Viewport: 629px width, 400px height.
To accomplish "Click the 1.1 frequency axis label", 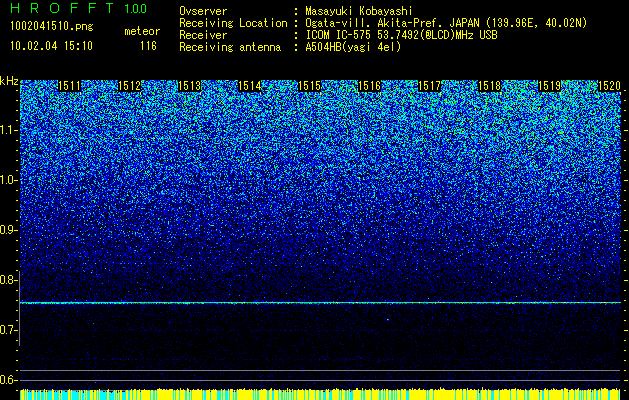I will click(x=8, y=130).
